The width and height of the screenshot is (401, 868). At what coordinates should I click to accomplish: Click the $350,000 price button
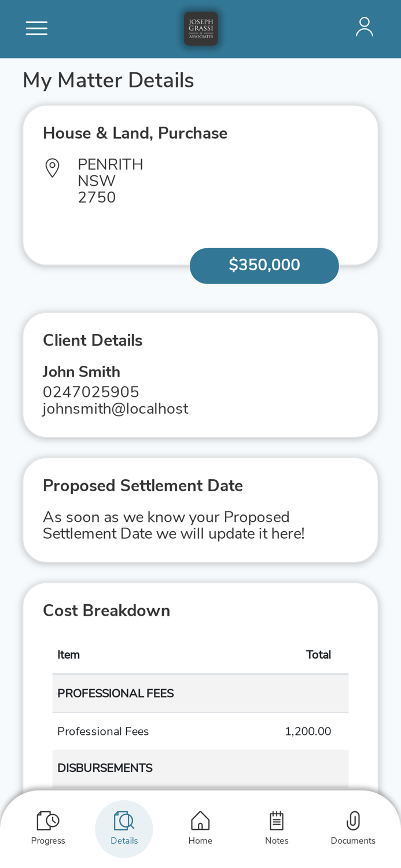pyautogui.click(x=264, y=265)
